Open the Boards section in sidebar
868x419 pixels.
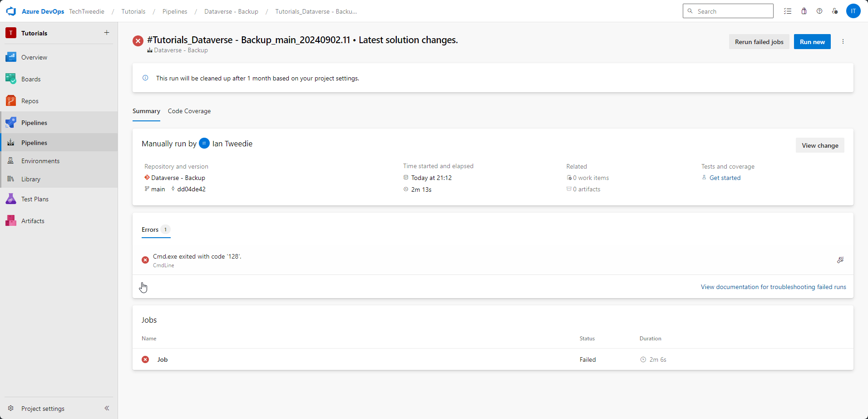tap(31, 79)
